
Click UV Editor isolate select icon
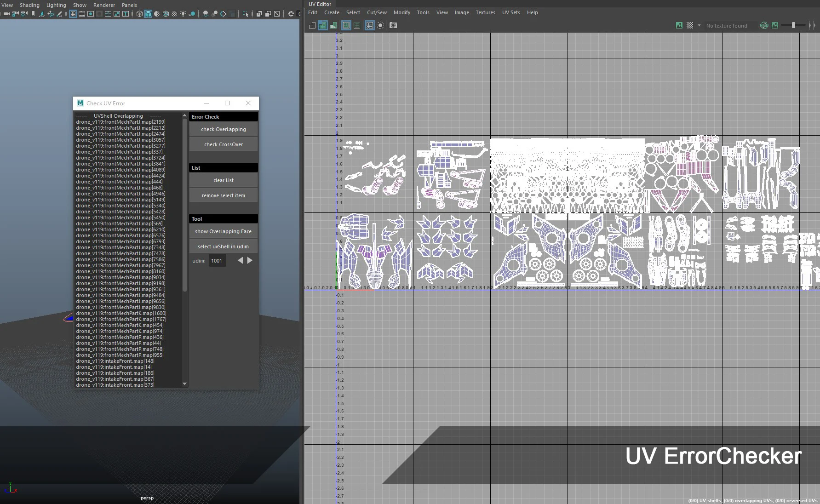(380, 25)
